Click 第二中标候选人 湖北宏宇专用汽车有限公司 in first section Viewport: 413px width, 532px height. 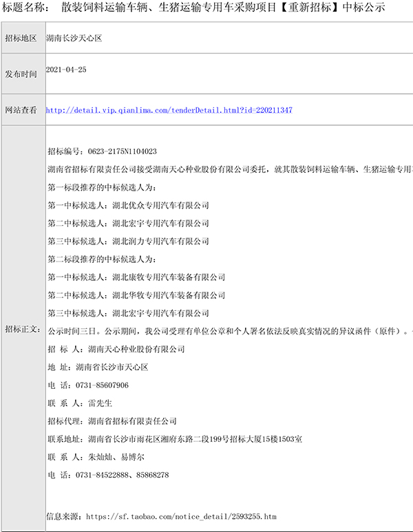(x=128, y=223)
